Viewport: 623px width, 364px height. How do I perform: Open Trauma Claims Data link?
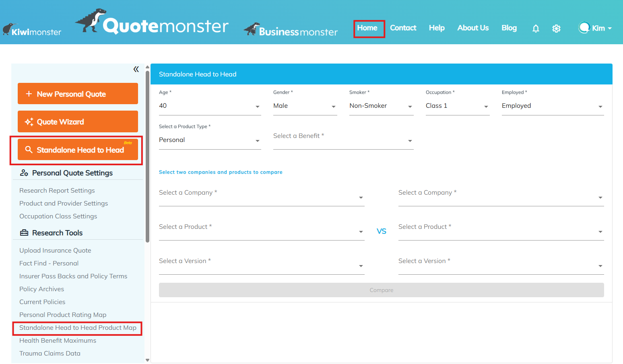click(50, 354)
